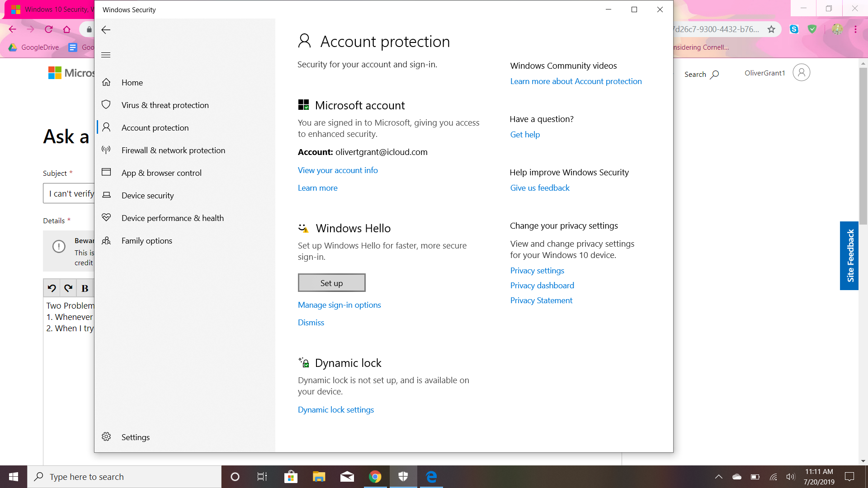Click Learn more under Microsoft account

tap(317, 188)
